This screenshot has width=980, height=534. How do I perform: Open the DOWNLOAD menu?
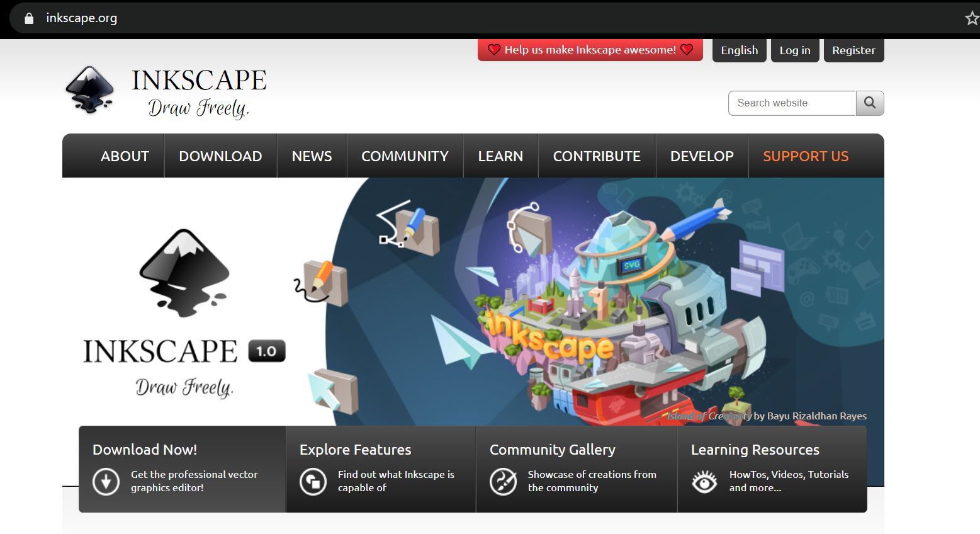pos(220,156)
